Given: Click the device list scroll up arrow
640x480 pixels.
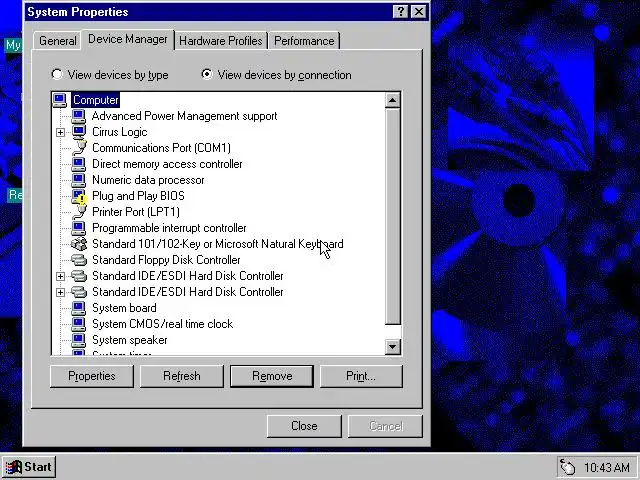Looking at the screenshot, I should (393, 100).
